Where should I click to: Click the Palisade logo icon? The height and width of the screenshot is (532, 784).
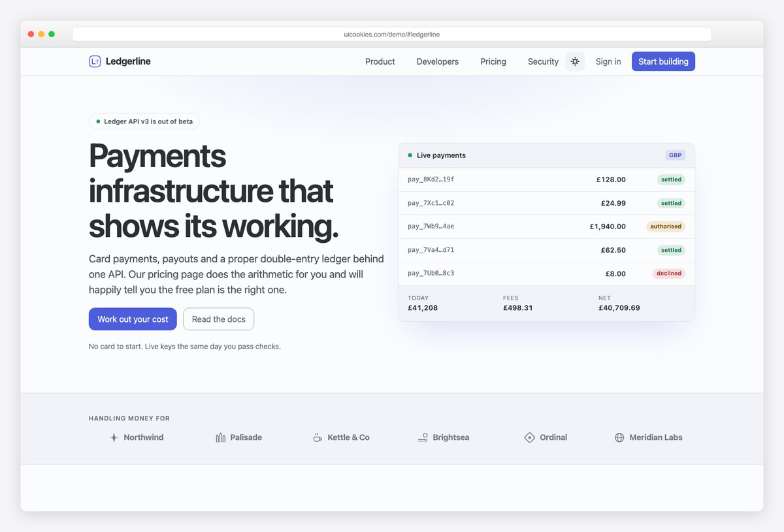coord(221,437)
